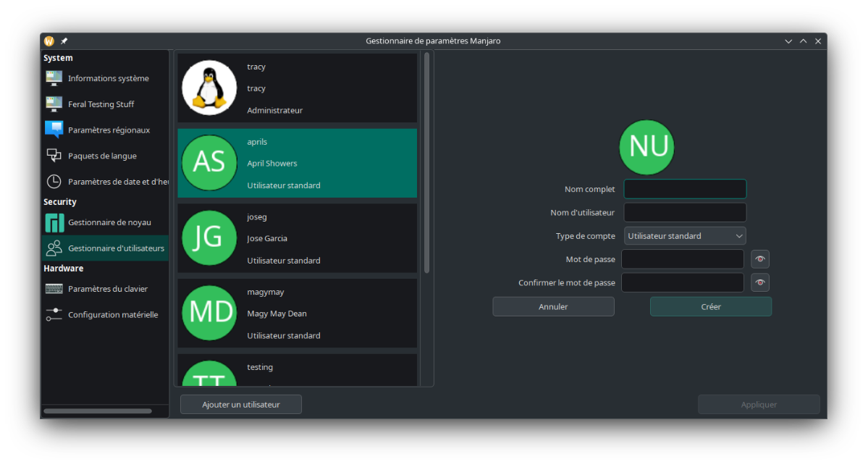The width and height of the screenshot is (868, 467).
Task: Open Informations système menu entry
Action: click(105, 78)
